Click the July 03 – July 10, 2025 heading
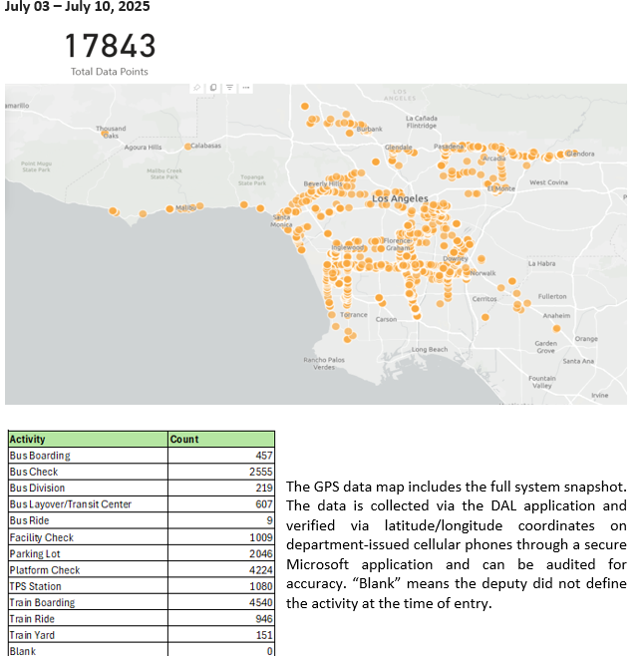 [71, 9]
